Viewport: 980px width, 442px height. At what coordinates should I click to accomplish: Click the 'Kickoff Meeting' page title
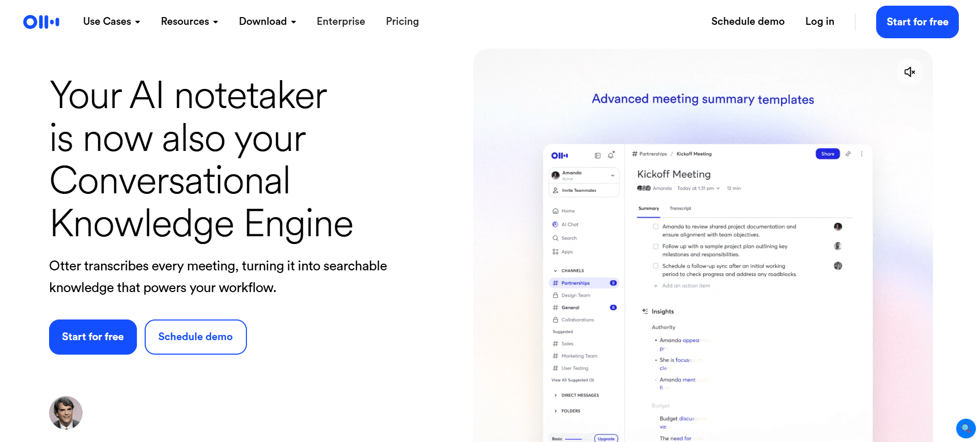pyautogui.click(x=674, y=174)
